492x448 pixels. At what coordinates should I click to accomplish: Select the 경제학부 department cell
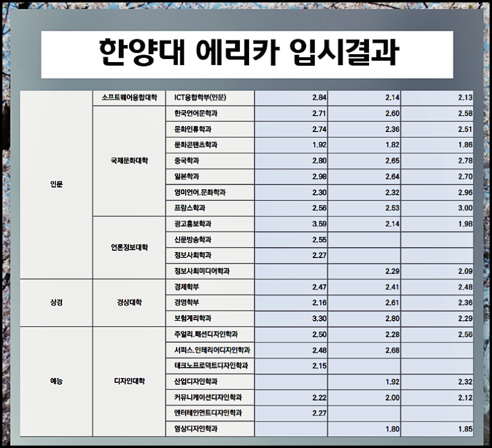(x=210, y=287)
